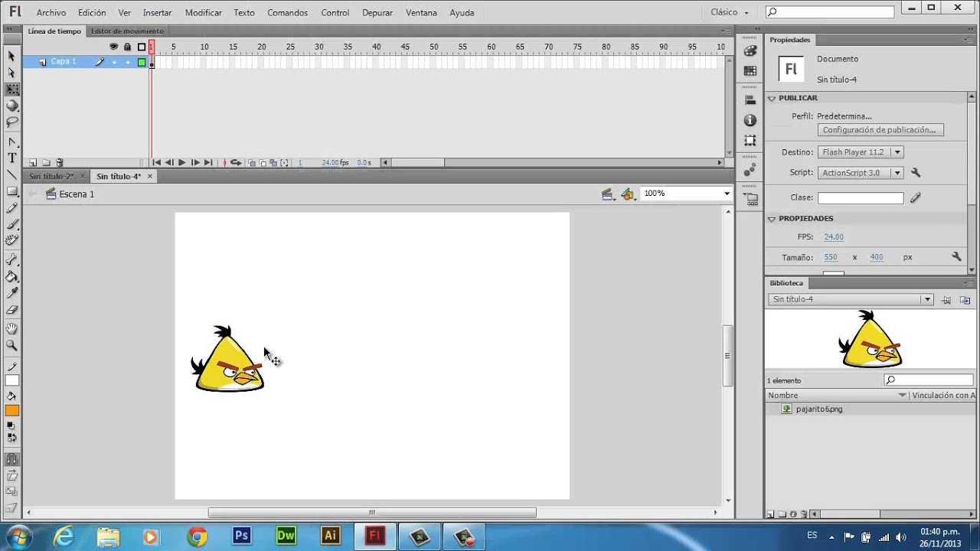Click the FPS value 24.00
This screenshot has width=980, height=551.
[834, 237]
